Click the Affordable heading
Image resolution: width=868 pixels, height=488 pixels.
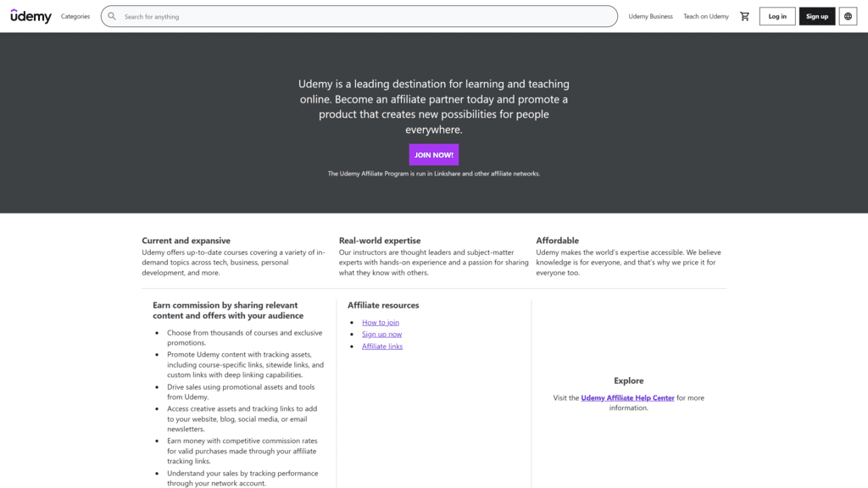[x=558, y=241]
